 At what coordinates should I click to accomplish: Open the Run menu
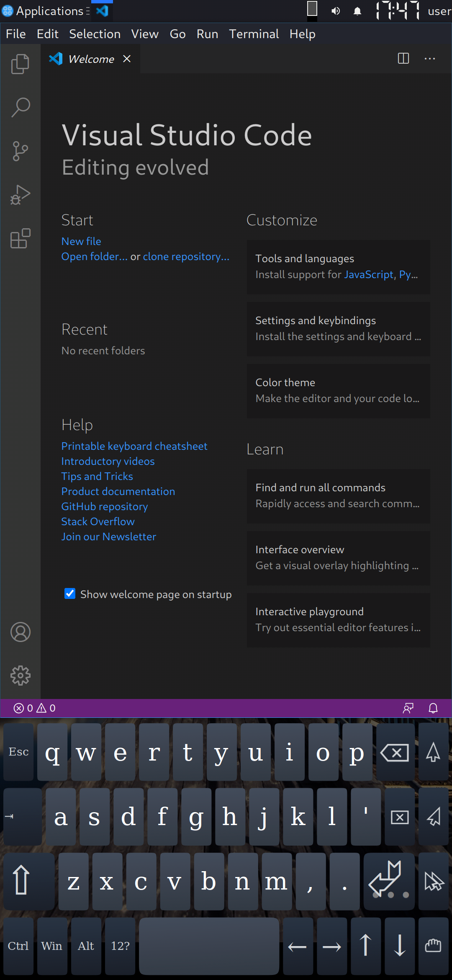click(208, 34)
